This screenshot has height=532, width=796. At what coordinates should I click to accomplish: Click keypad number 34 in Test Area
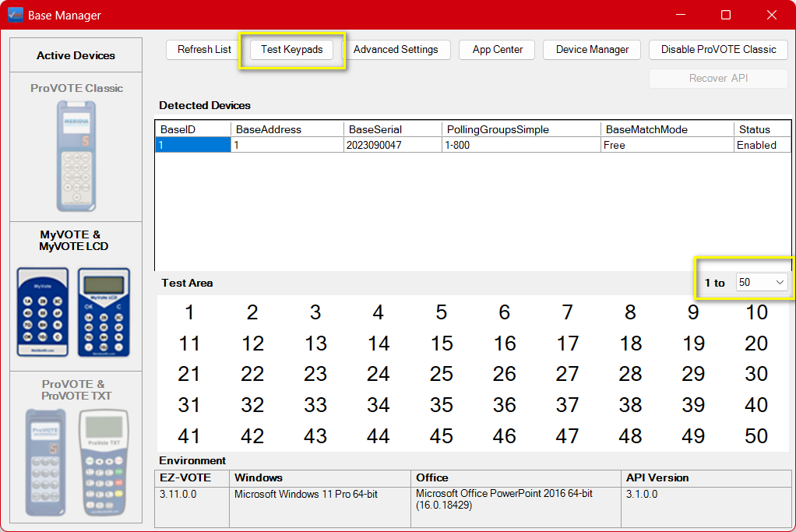click(379, 405)
